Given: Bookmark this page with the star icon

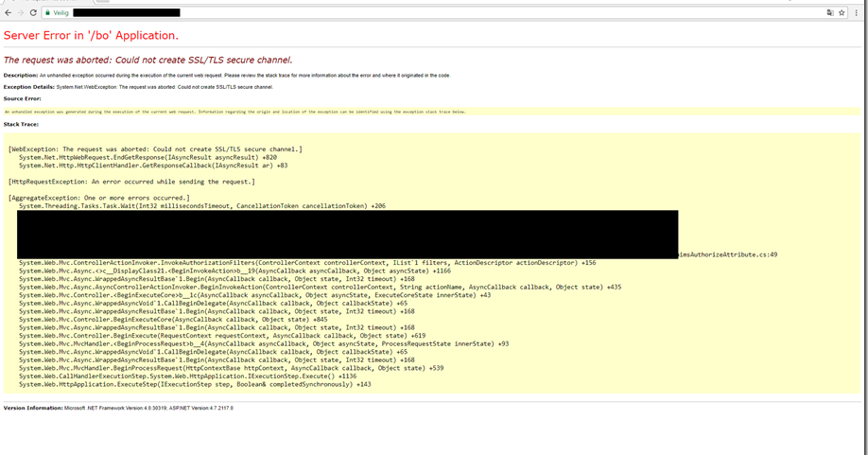Looking at the screenshot, I should (842, 12).
